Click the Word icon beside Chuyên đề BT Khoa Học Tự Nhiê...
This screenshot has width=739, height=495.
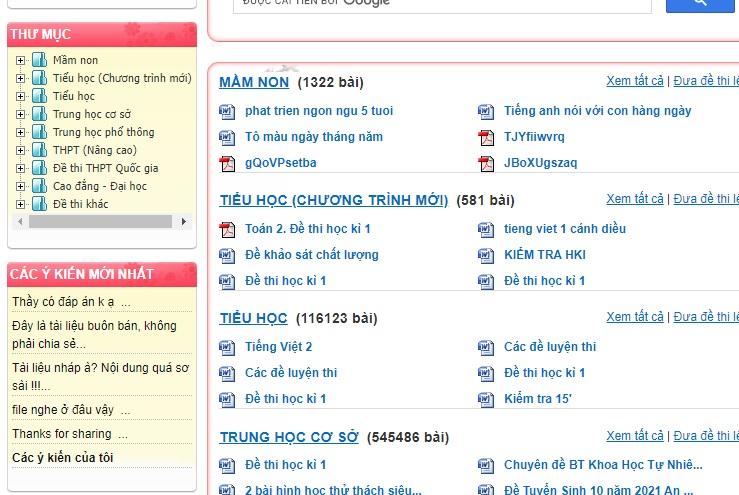486,466
